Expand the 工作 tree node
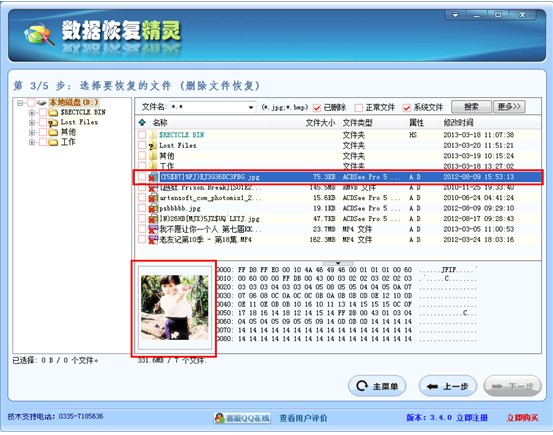 click(x=32, y=142)
